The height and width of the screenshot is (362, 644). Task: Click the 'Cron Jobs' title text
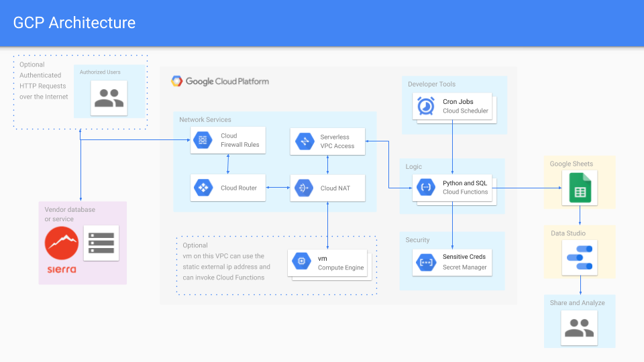click(x=458, y=101)
